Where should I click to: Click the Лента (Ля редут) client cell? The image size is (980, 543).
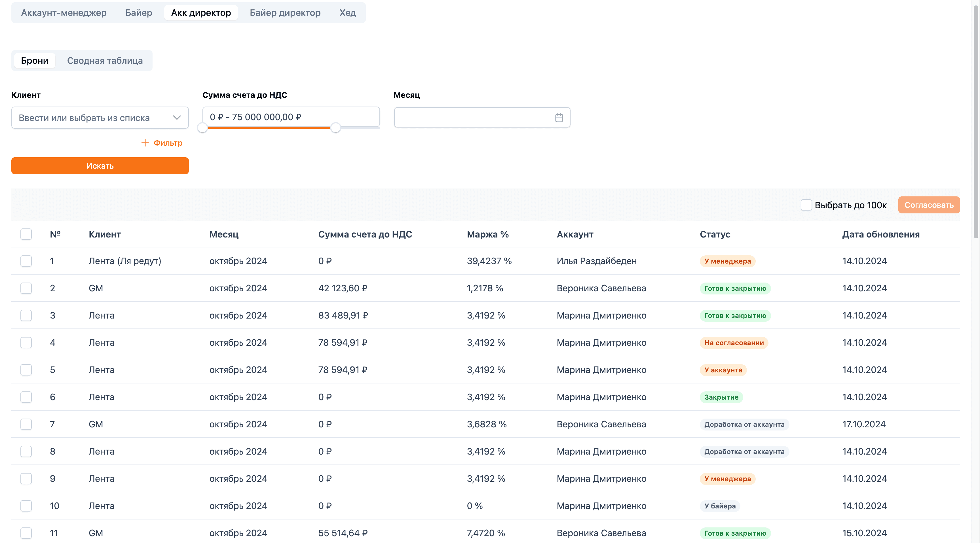[x=125, y=261]
